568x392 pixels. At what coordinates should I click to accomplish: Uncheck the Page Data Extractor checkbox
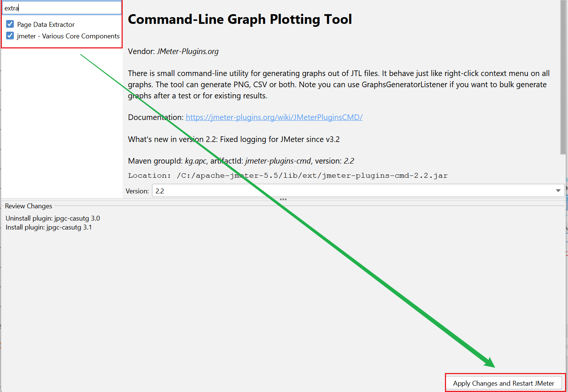pyautogui.click(x=10, y=24)
